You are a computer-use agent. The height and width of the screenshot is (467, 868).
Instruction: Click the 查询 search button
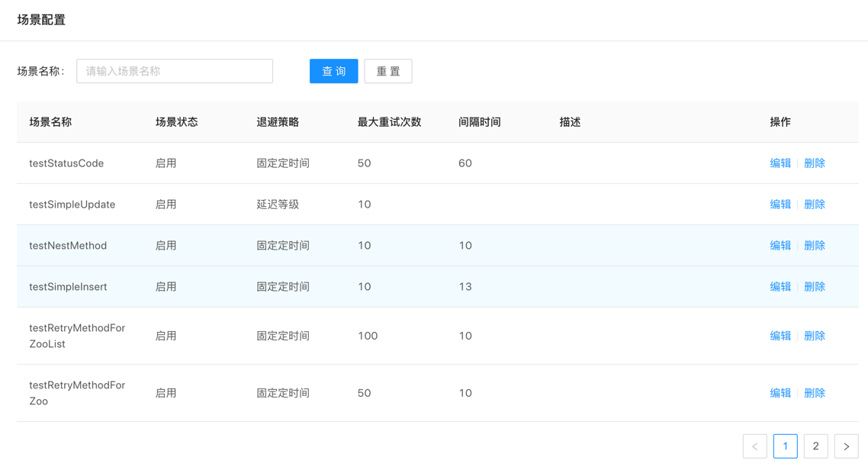[x=333, y=71]
